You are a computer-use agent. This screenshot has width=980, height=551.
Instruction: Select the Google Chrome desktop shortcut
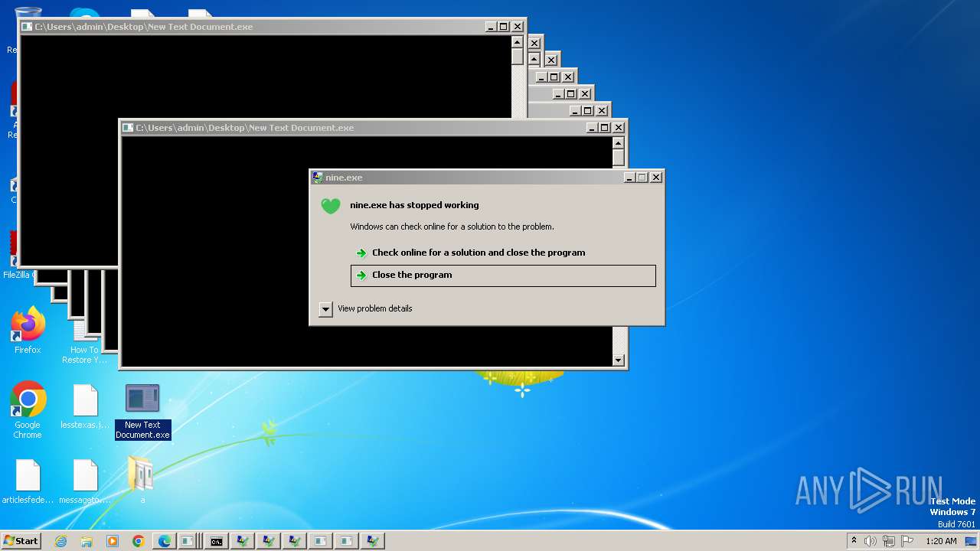[x=28, y=409]
